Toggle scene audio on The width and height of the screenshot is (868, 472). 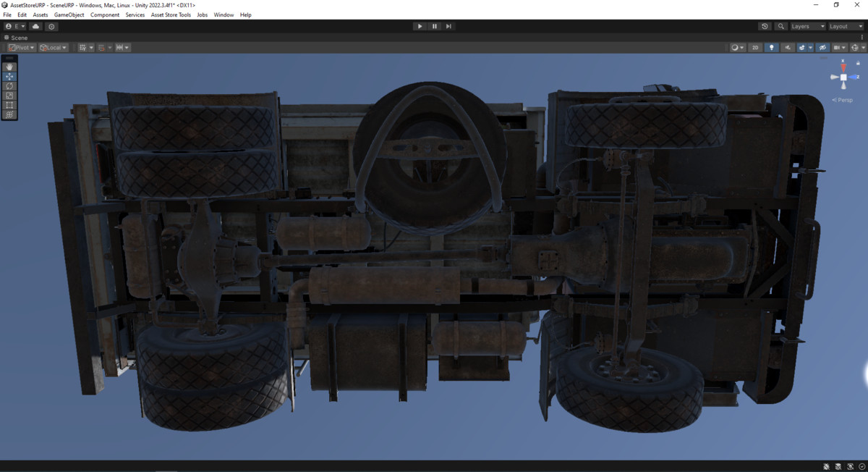click(x=787, y=47)
